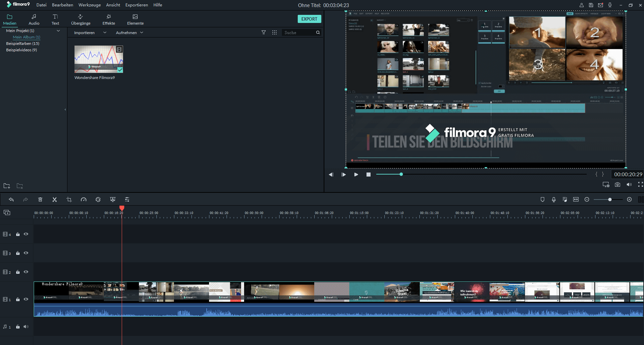The height and width of the screenshot is (345, 644).
Task: Open the Exportieren menu
Action: pos(137,5)
